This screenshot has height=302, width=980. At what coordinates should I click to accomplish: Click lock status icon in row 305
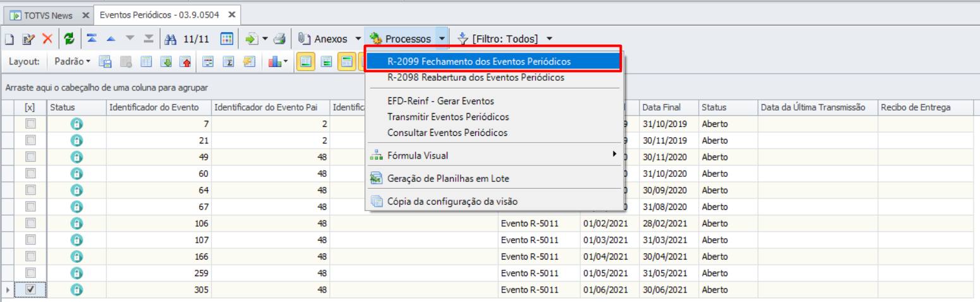76,289
